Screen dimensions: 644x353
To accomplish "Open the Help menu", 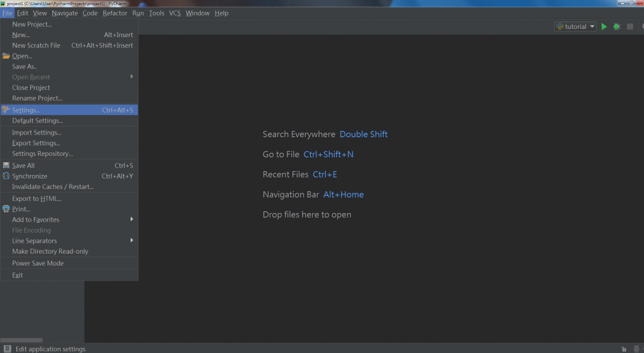I will click(221, 13).
